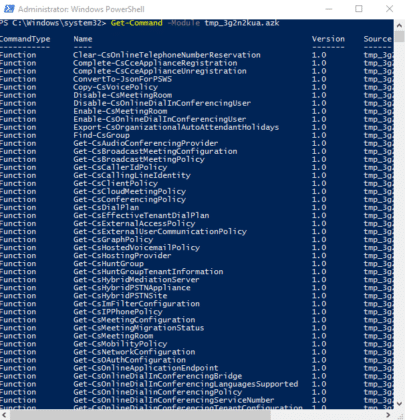Click Enable-CsOnlineDialInConferencingUser entry
405x420 pixels.
click(x=160, y=119)
